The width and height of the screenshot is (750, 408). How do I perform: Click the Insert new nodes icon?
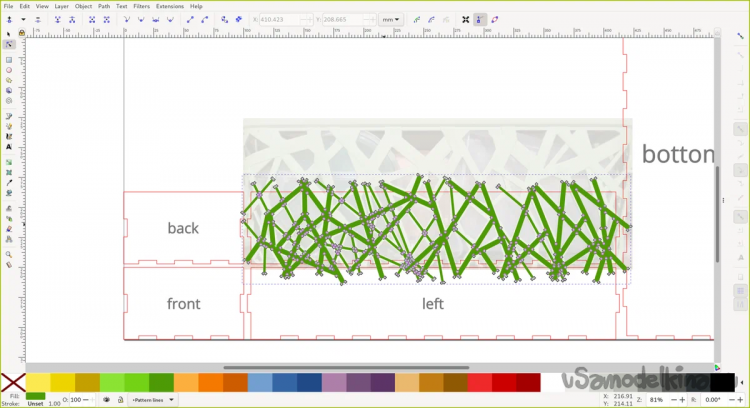coord(9,19)
